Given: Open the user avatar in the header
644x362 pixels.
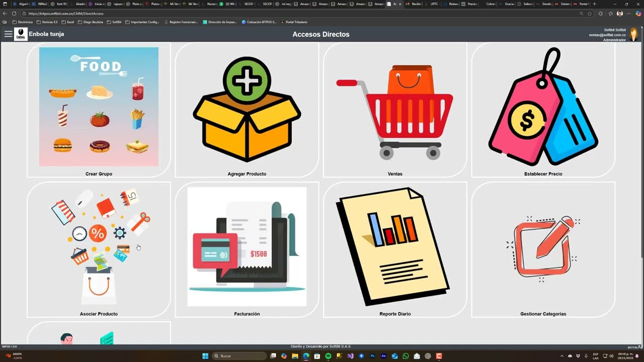Looking at the screenshot, I should (x=633, y=34).
